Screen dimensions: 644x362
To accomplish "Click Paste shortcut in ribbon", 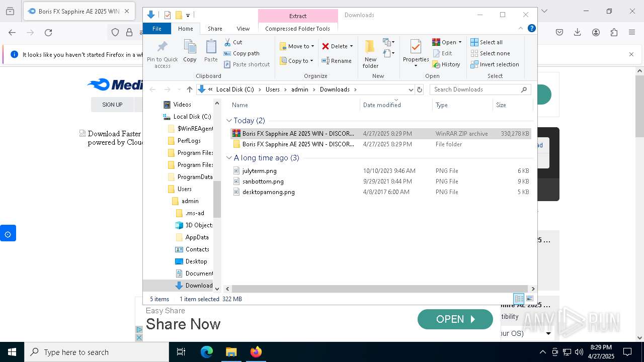I will coord(247,64).
